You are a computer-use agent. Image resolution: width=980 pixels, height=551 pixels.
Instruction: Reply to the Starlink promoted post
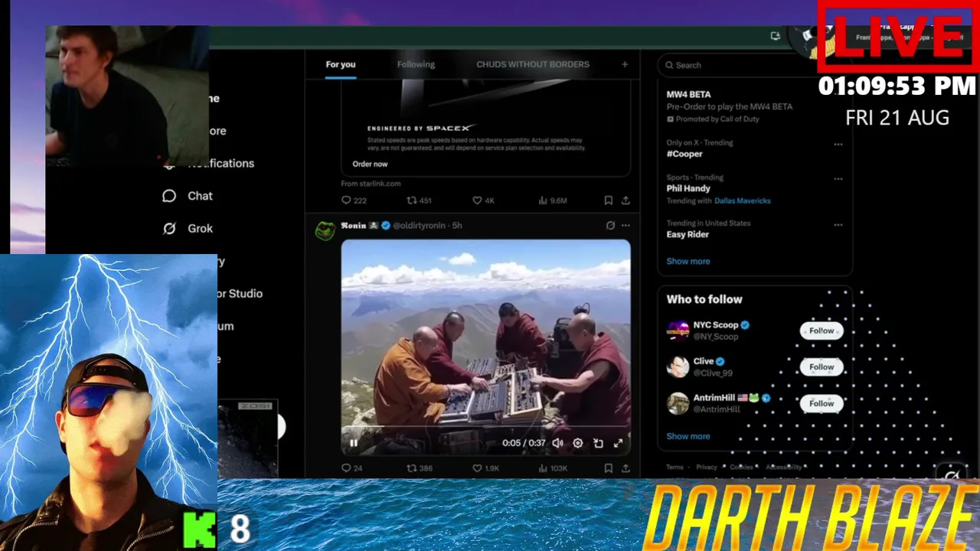coord(354,201)
